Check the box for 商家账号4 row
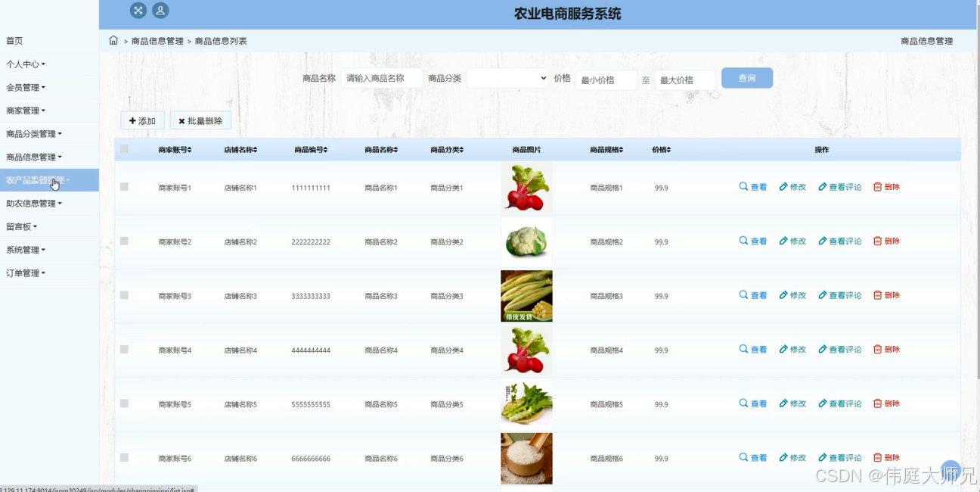 124,349
